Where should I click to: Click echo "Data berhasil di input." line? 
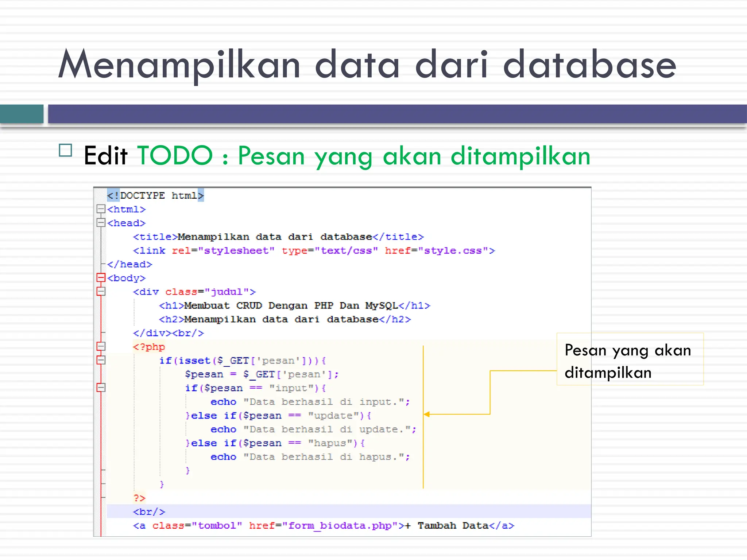[310, 402]
